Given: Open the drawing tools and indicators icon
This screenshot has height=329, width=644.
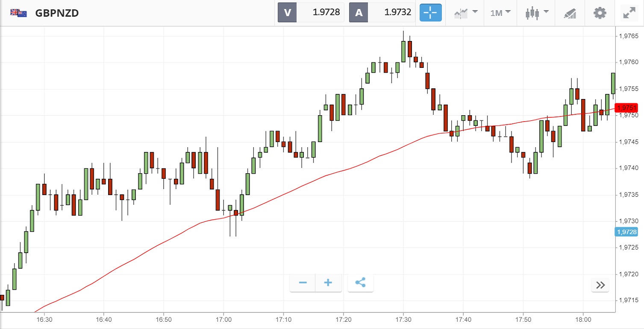Looking at the screenshot, I should pyautogui.click(x=570, y=13).
